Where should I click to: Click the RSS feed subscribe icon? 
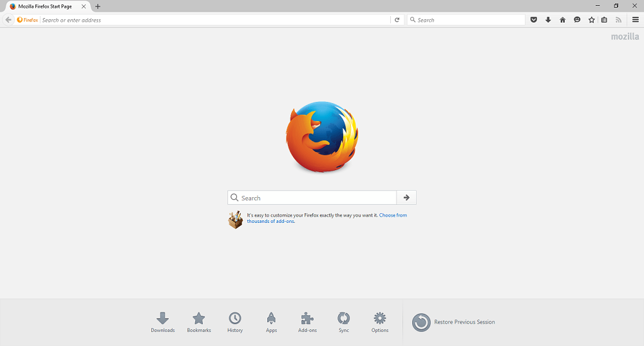click(x=618, y=20)
